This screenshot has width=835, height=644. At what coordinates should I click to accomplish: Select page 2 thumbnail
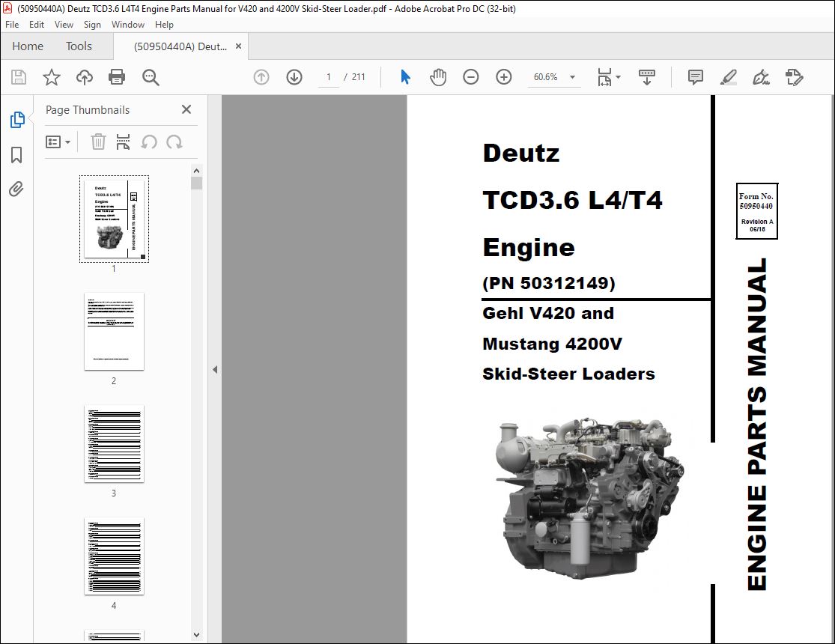[114, 331]
